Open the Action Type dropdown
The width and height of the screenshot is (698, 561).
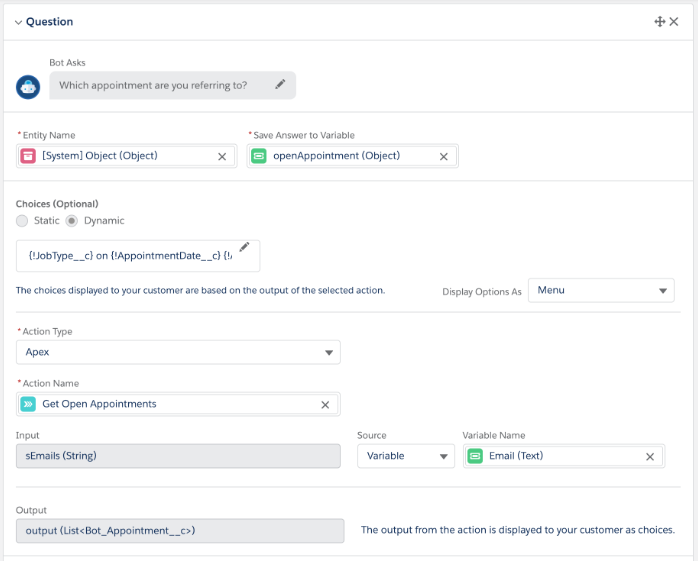coord(178,352)
